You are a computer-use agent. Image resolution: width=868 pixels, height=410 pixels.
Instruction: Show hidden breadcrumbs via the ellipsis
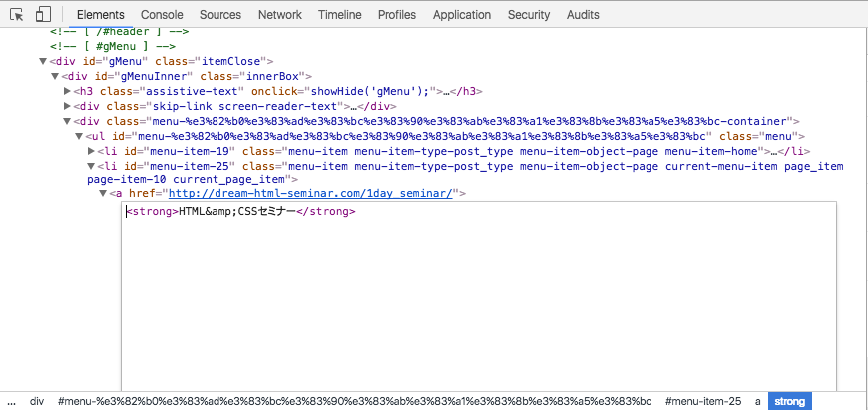click(x=12, y=402)
